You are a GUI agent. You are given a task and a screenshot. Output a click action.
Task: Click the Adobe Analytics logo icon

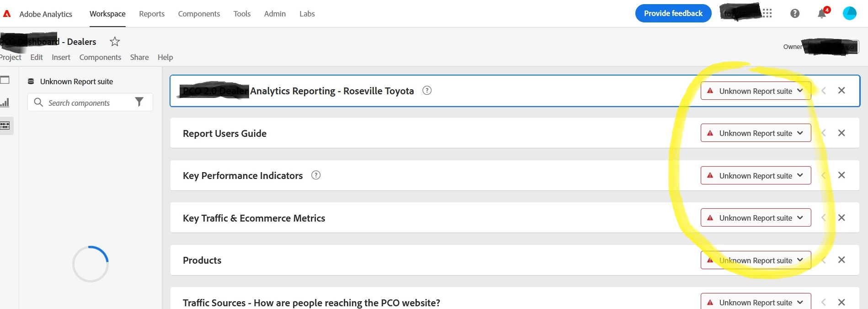(x=7, y=14)
